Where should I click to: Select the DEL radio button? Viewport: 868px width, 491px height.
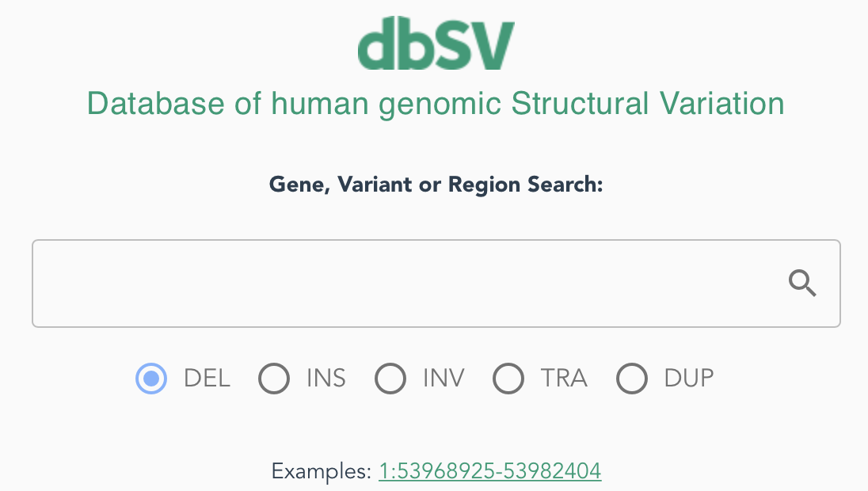151,379
